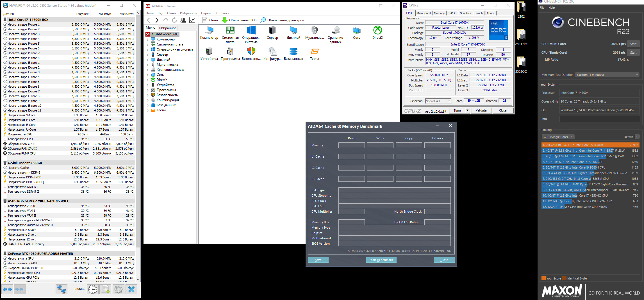Click Validate button in CPU-Z
644x300 pixels.
[x=481, y=110]
